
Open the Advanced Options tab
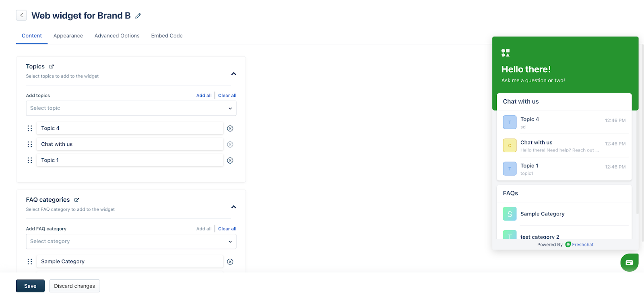tap(117, 36)
